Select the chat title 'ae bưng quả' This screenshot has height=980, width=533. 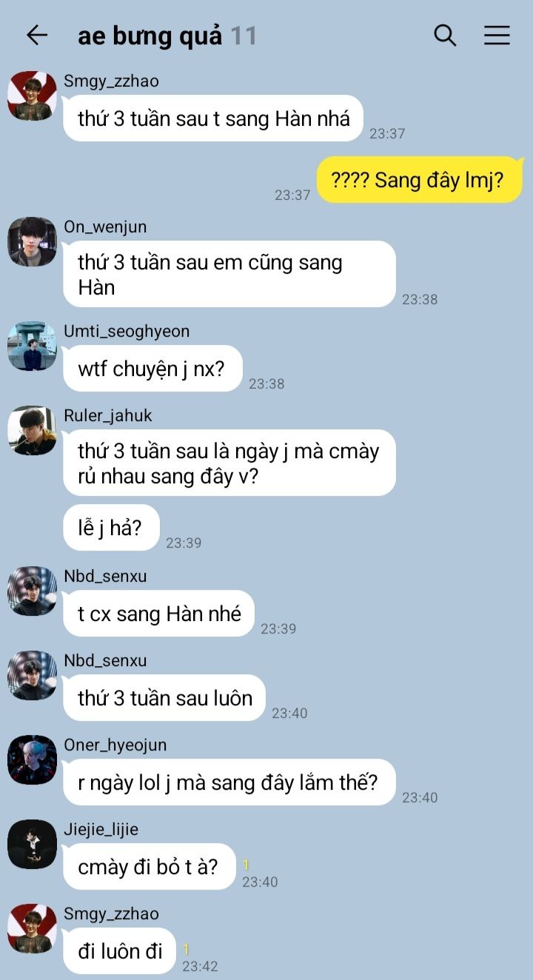point(150,36)
